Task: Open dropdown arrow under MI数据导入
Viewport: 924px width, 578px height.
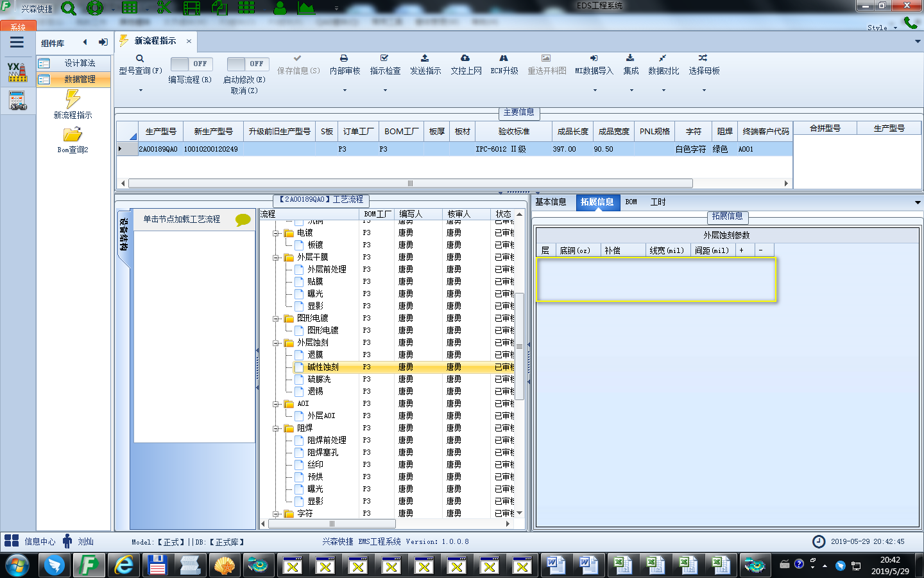Action: [x=595, y=91]
